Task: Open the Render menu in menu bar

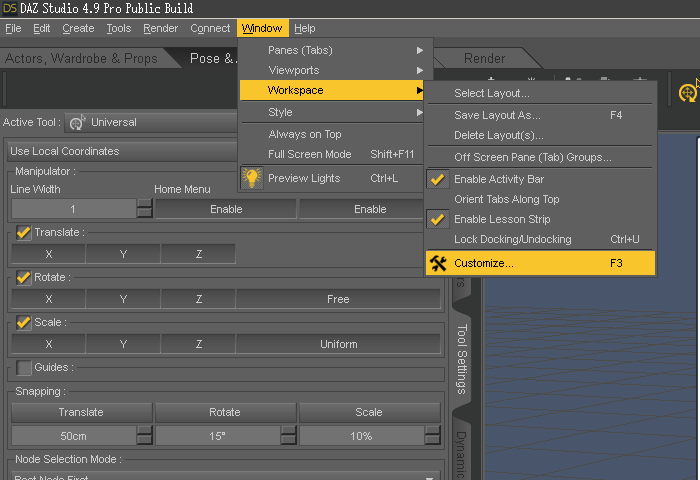Action: (x=160, y=28)
